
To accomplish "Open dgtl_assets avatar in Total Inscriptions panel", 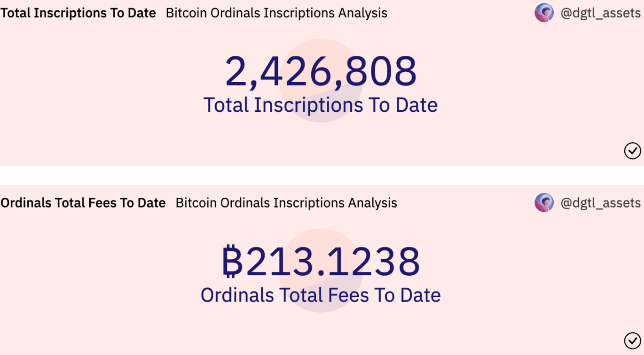I will point(544,13).
